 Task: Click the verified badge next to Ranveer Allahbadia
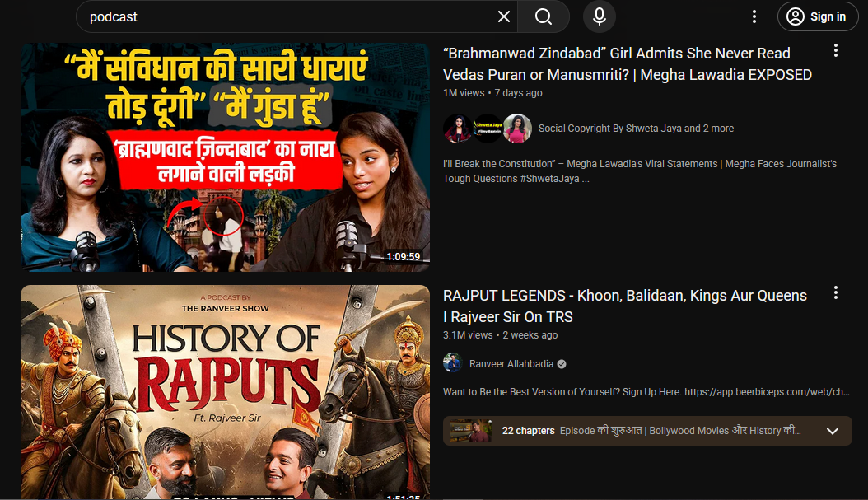(562, 364)
